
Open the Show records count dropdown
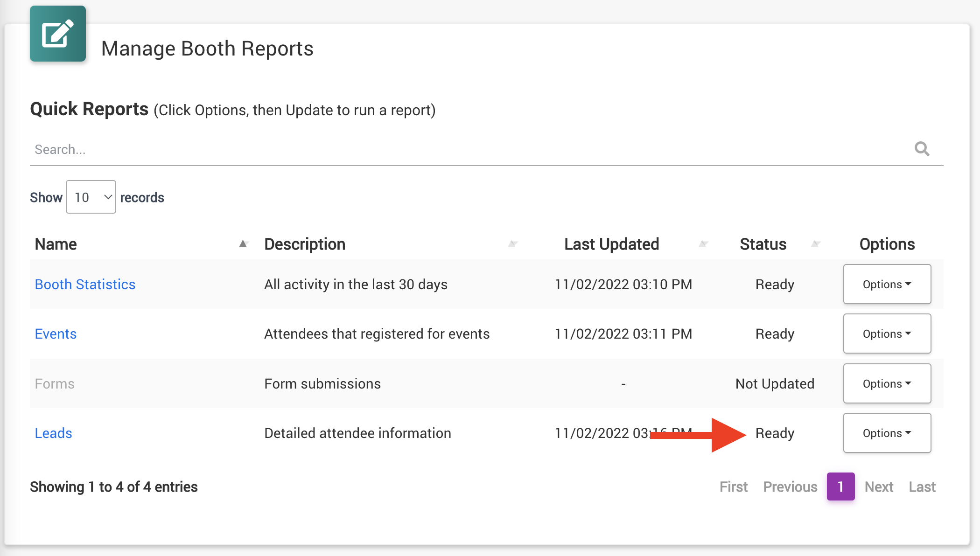(x=91, y=197)
